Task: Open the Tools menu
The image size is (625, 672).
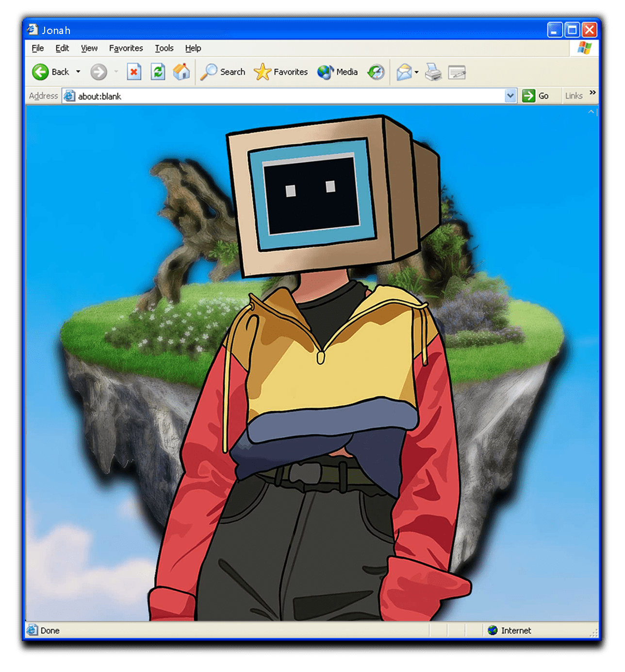Action: pyautogui.click(x=164, y=48)
